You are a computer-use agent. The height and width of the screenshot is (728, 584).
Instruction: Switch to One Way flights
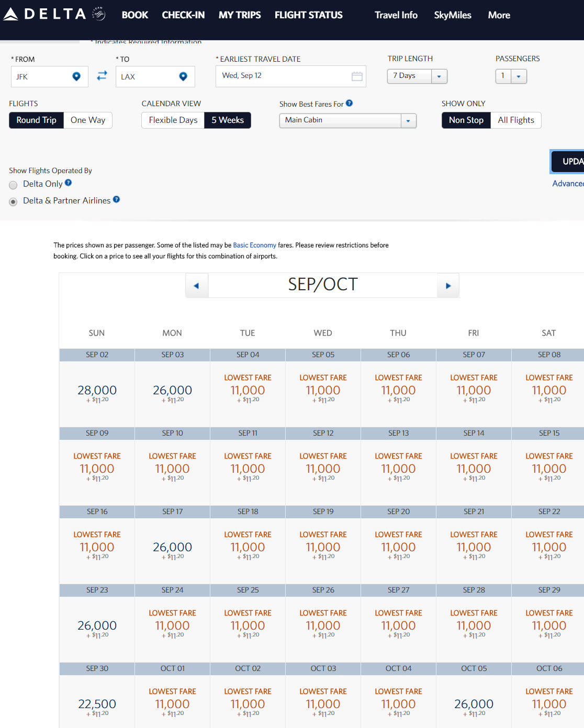tap(88, 120)
